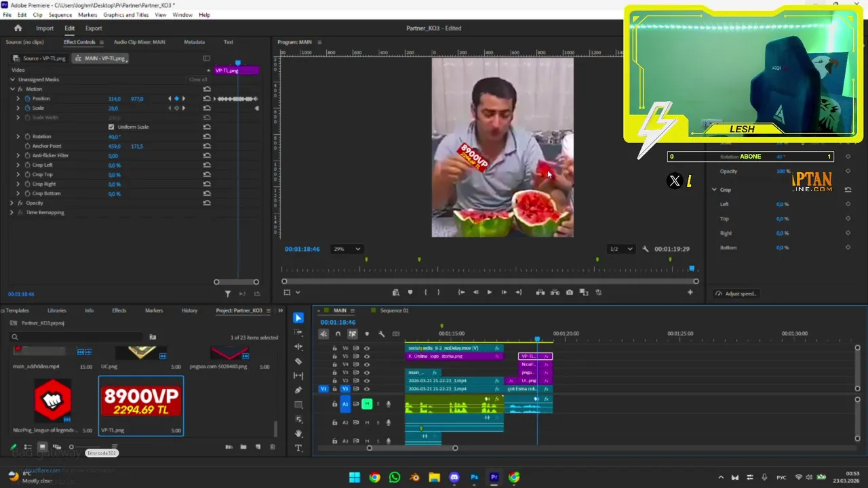
Task: Select the Ripple Edit tool
Action: tap(298, 346)
